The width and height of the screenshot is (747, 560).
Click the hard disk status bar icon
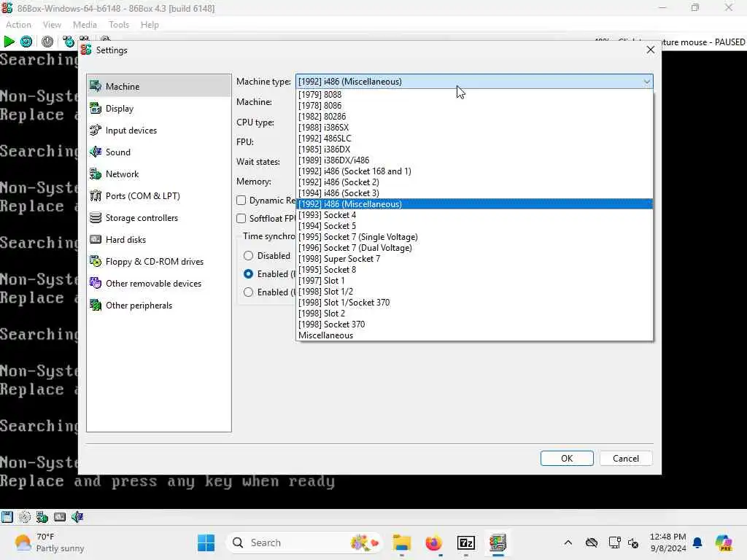[60, 517]
